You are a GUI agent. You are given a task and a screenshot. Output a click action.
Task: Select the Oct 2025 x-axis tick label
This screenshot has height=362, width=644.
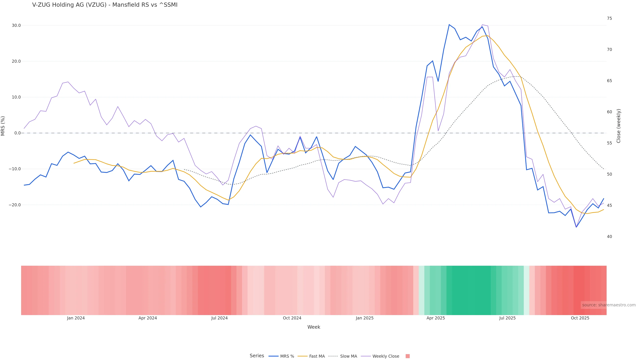(580, 318)
